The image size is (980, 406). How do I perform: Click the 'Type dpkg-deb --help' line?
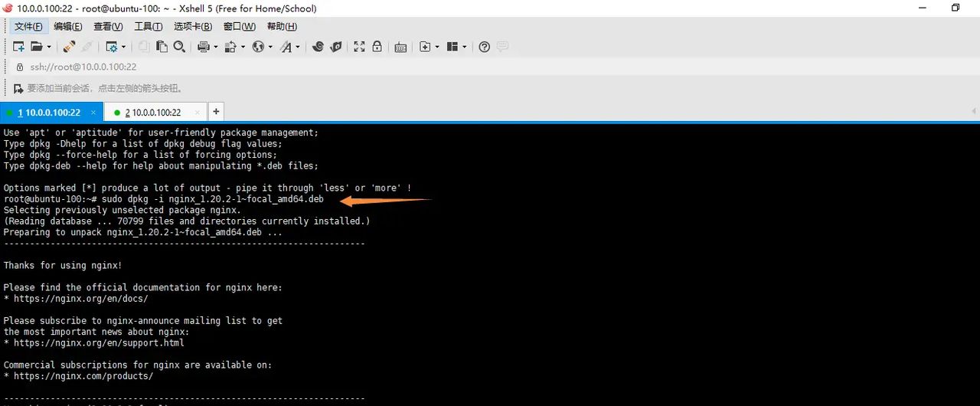161,165
